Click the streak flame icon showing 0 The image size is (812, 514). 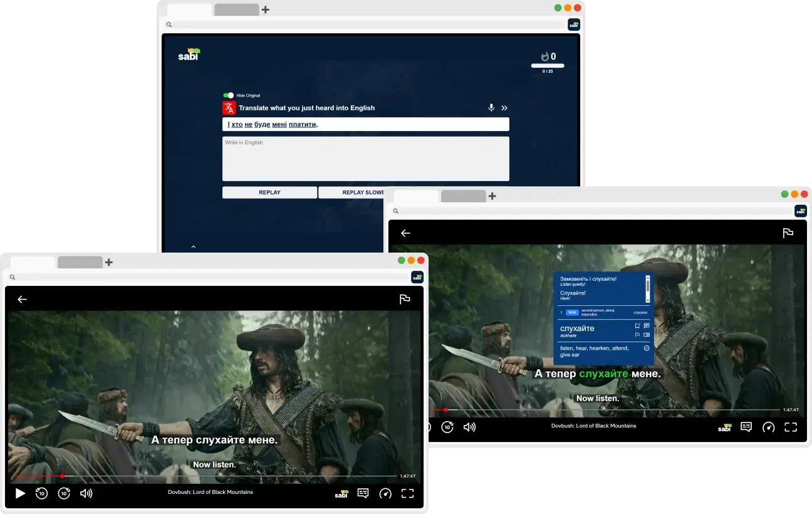pyautogui.click(x=544, y=56)
